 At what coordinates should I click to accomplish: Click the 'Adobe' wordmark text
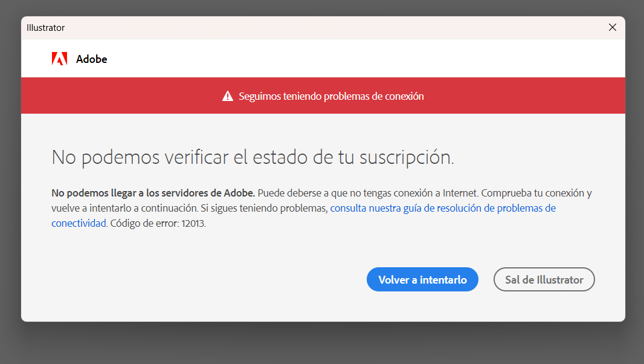point(92,59)
